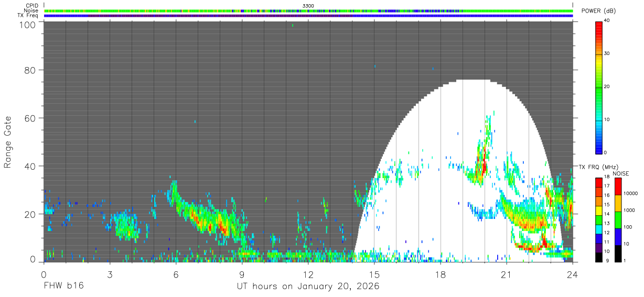Click the 80 range gate tick label
The height and width of the screenshot is (297, 644).
pos(29,70)
